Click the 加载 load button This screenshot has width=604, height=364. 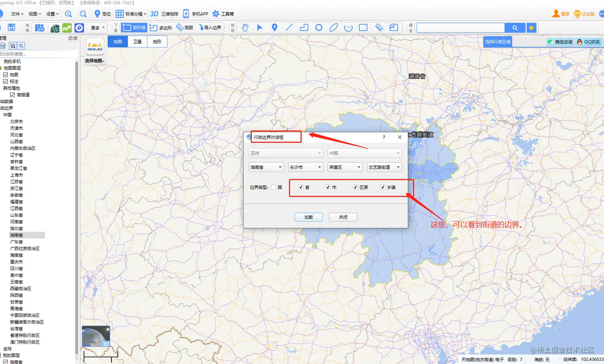click(x=308, y=217)
